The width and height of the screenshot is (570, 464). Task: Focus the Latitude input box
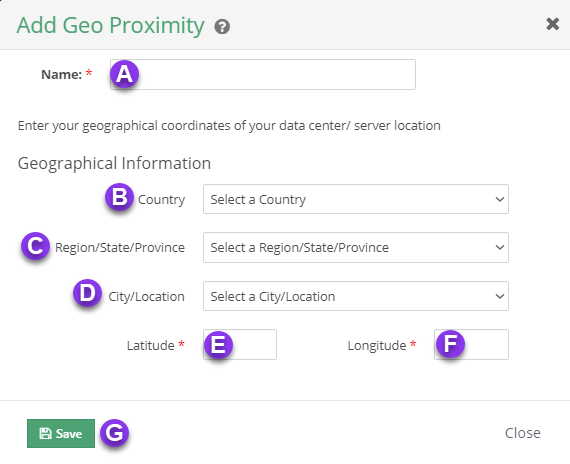pos(240,345)
